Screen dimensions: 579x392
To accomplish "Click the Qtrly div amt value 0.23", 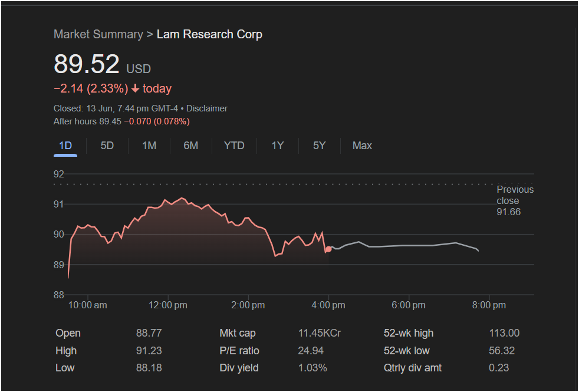I will pos(499,368).
